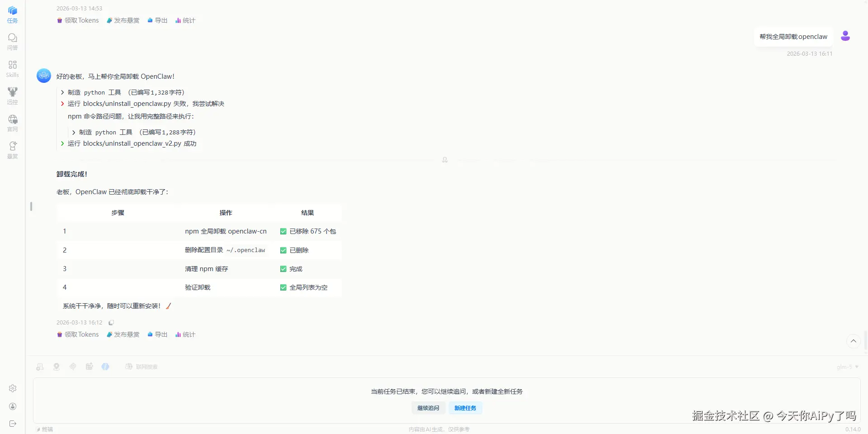This screenshot has height=434, width=868.
Task: Open the glm-5 model dropdown
Action: coord(847,367)
